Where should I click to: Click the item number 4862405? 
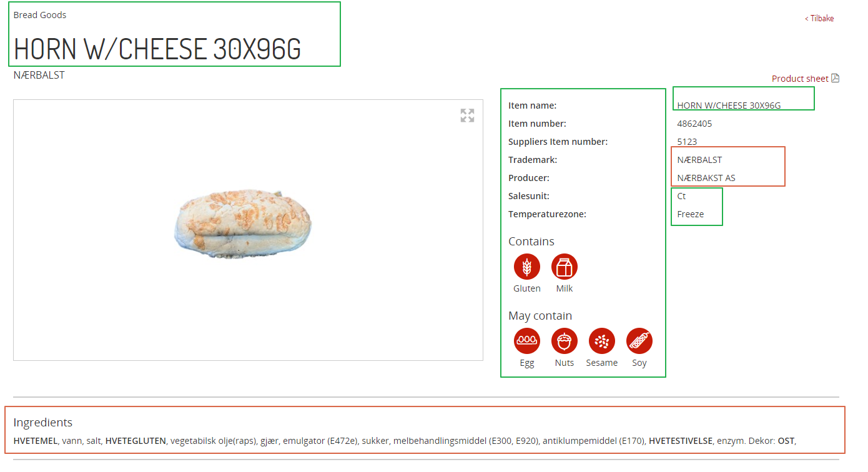click(694, 124)
